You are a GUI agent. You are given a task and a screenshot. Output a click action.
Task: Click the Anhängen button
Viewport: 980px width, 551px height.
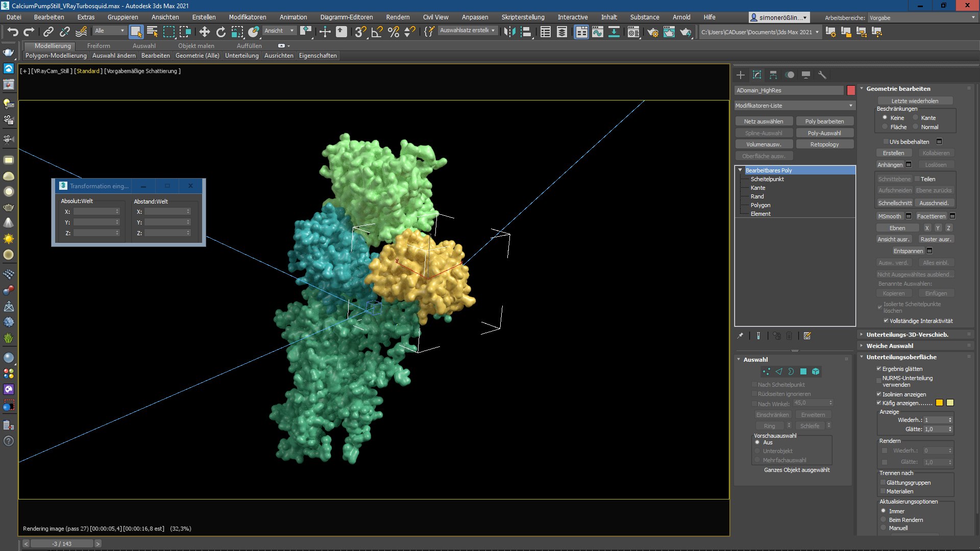pos(890,164)
